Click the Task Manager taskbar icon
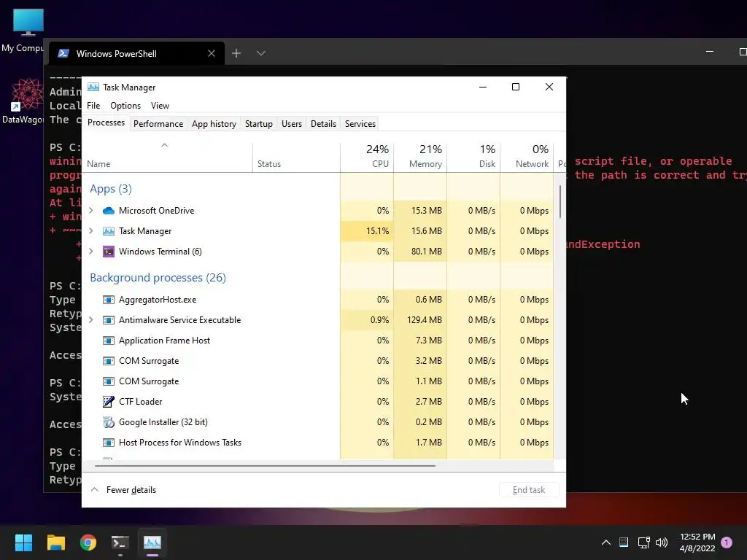 (152, 542)
